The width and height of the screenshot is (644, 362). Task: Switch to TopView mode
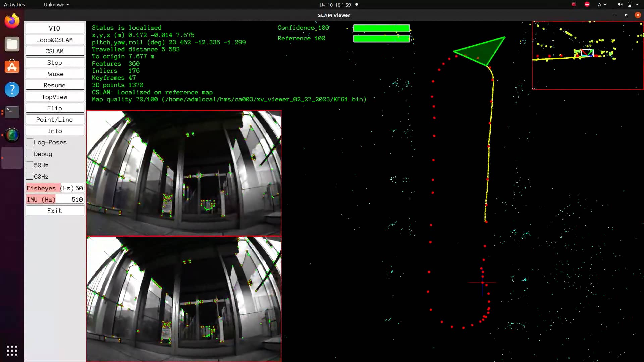55,97
